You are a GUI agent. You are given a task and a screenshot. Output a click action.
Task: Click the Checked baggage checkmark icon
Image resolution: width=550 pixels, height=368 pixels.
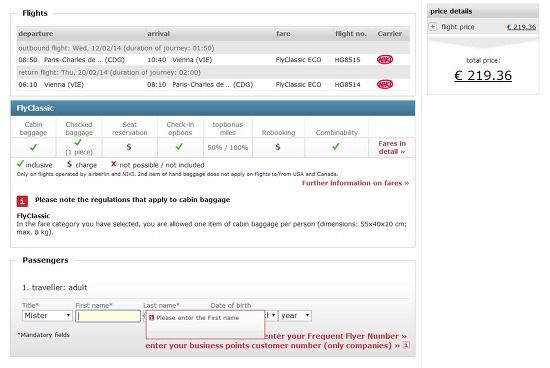tap(78, 142)
